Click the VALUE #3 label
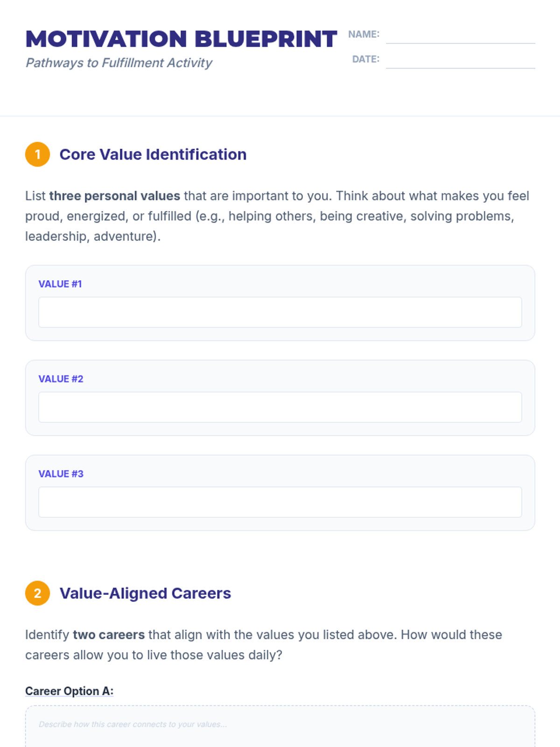This screenshot has width=560, height=747. pos(61,474)
